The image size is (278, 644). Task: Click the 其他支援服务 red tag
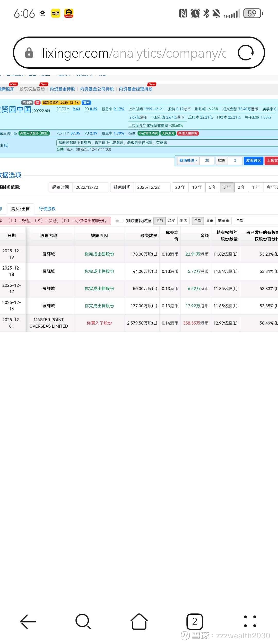[x=188, y=133]
